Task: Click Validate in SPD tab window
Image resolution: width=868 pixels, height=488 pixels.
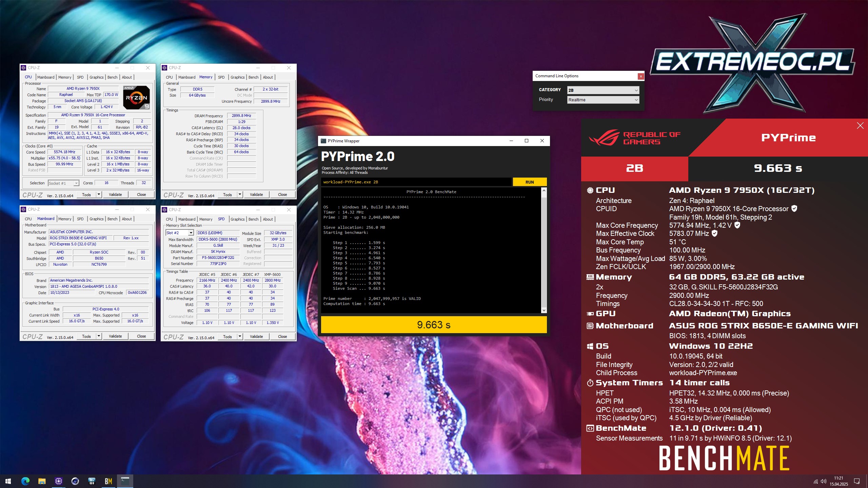Action: pyautogui.click(x=256, y=337)
